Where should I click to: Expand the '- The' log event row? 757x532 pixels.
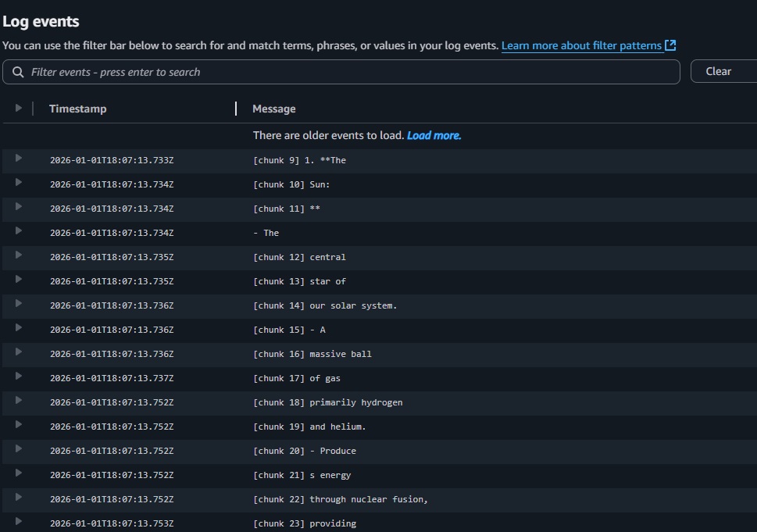tap(19, 231)
